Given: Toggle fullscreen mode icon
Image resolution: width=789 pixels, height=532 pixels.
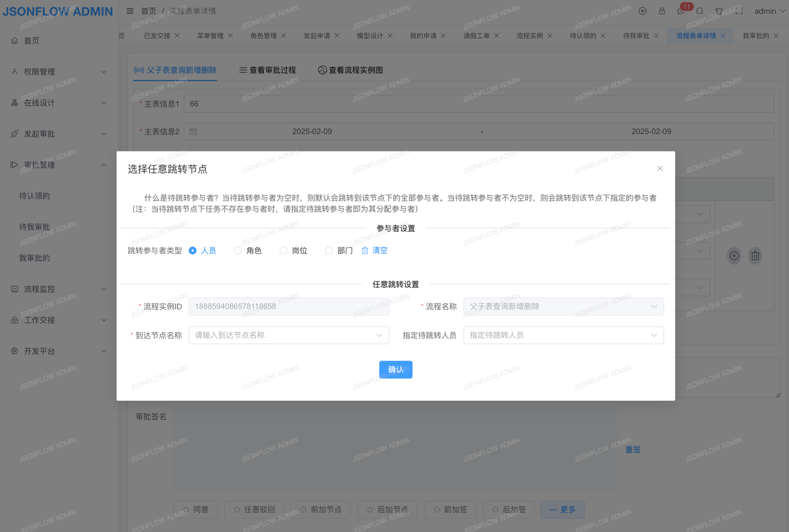Looking at the screenshot, I should pyautogui.click(x=739, y=11).
